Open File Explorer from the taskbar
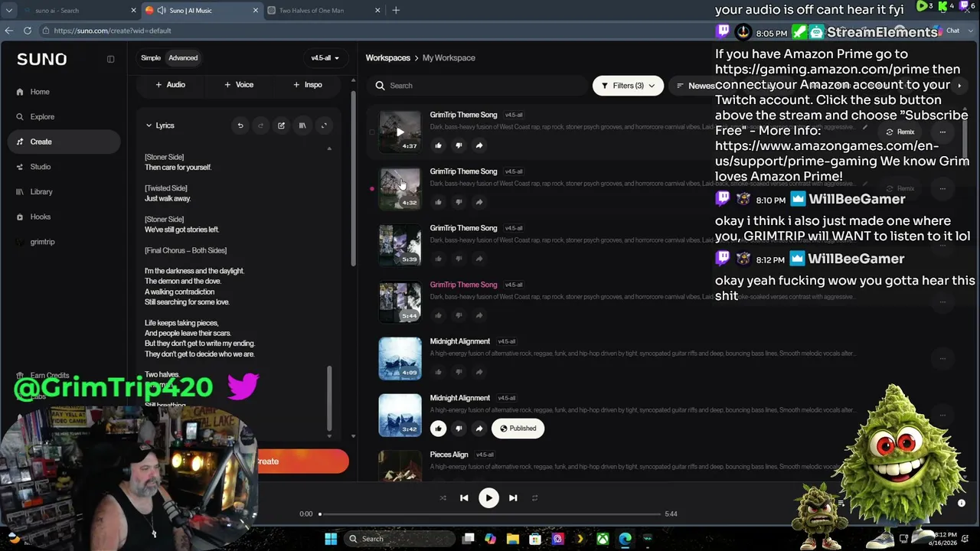Viewport: 980px width, 551px height. point(513,539)
